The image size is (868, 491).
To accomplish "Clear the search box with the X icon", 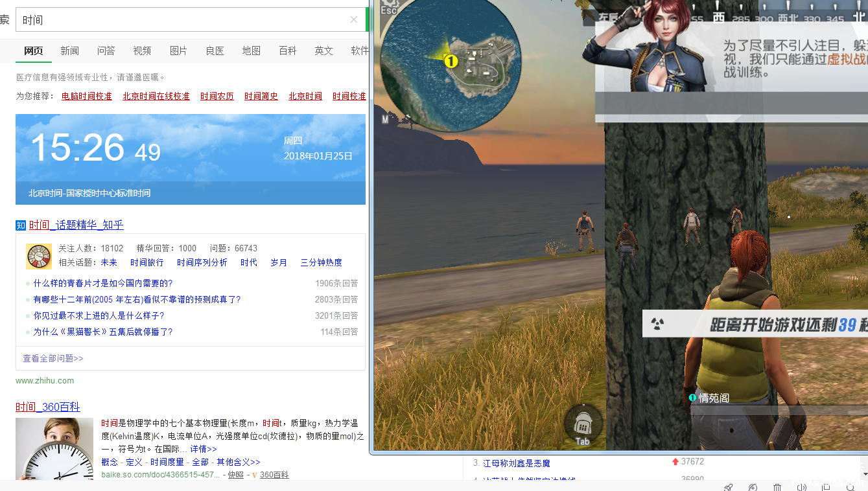I will point(354,19).
